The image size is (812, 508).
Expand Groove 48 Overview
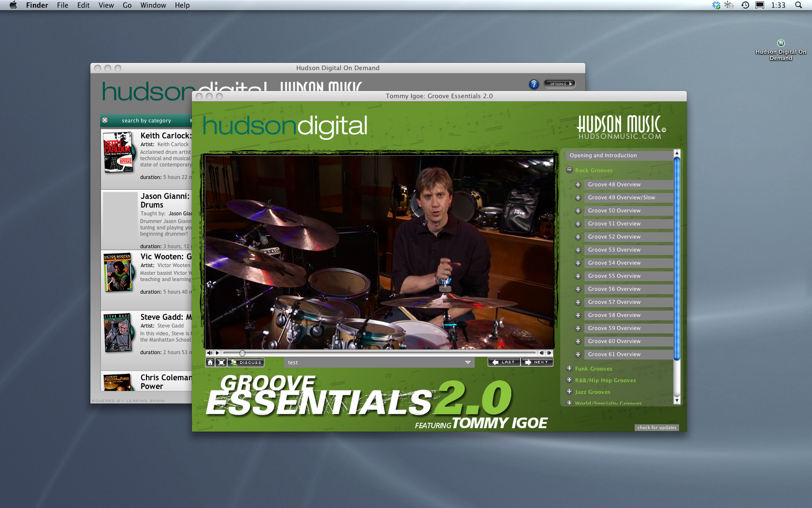(x=578, y=185)
